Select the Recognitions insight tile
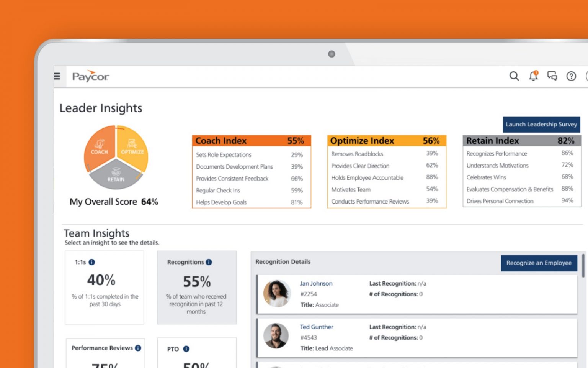Image resolution: width=588 pixels, height=368 pixels. pyautogui.click(x=196, y=287)
